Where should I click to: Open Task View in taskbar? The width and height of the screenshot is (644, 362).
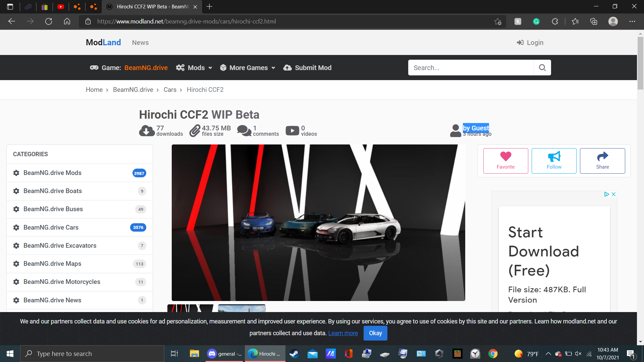(174, 354)
